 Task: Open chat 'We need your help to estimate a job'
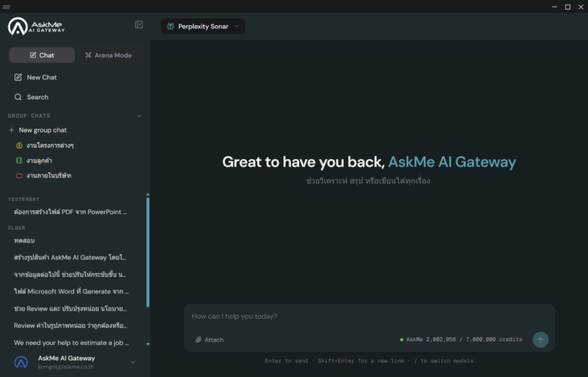click(x=70, y=343)
